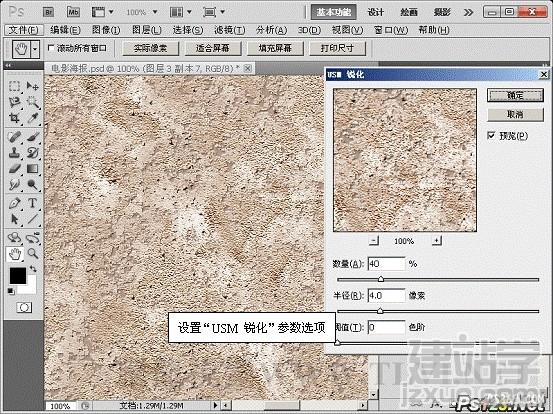This screenshot has width=553, height=414.
Task: Open the 滤镜(T) menu
Action: pos(230,30)
